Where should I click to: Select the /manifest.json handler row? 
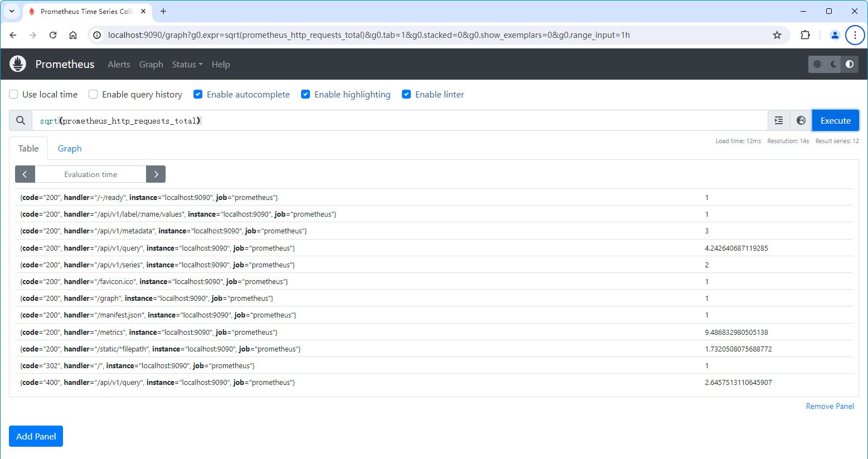point(434,315)
